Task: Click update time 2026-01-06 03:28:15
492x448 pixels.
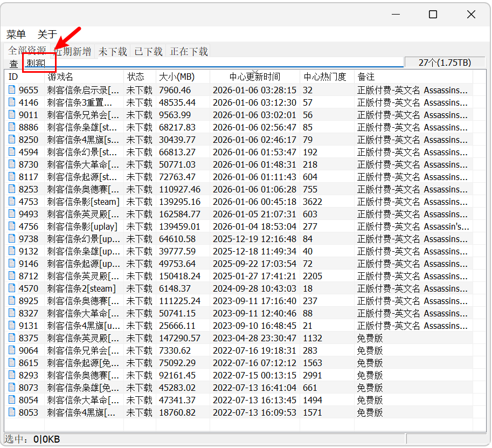Action: 254,90
